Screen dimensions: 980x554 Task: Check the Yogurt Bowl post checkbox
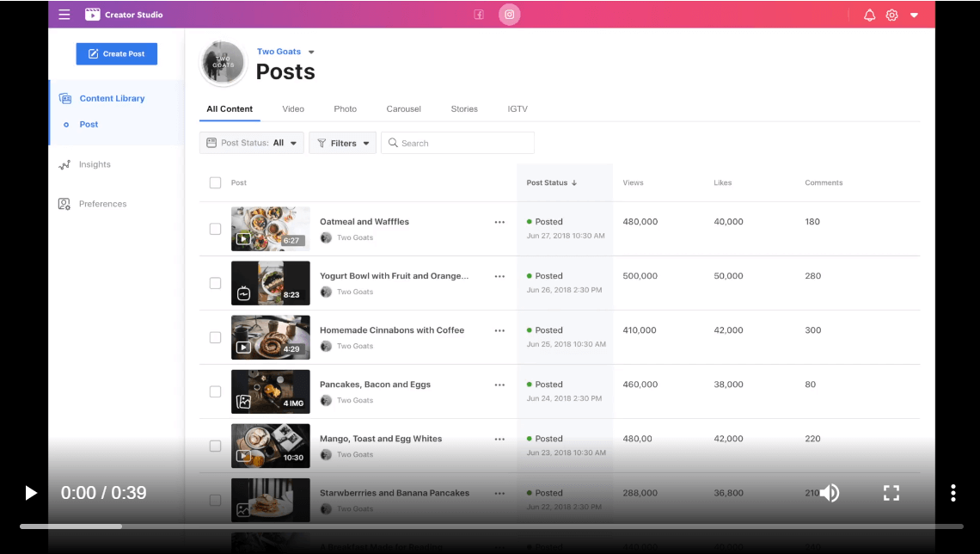click(x=215, y=283)
